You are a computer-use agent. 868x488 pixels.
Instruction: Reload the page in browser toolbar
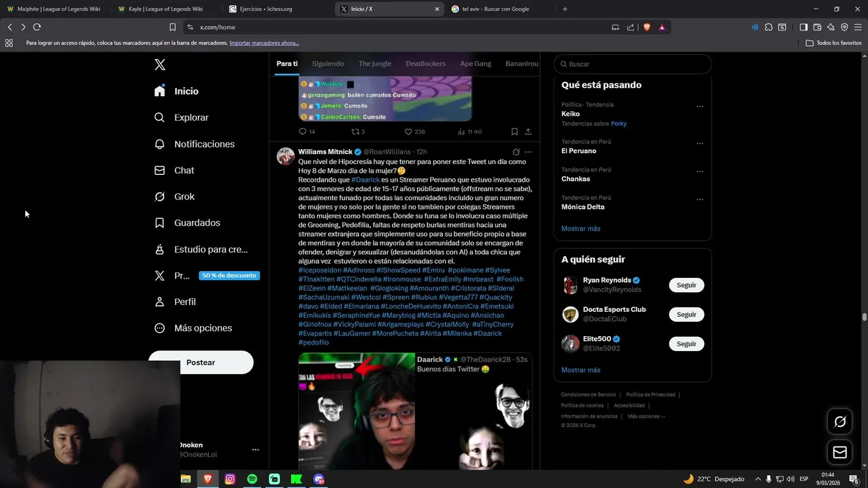click(37, 27)
